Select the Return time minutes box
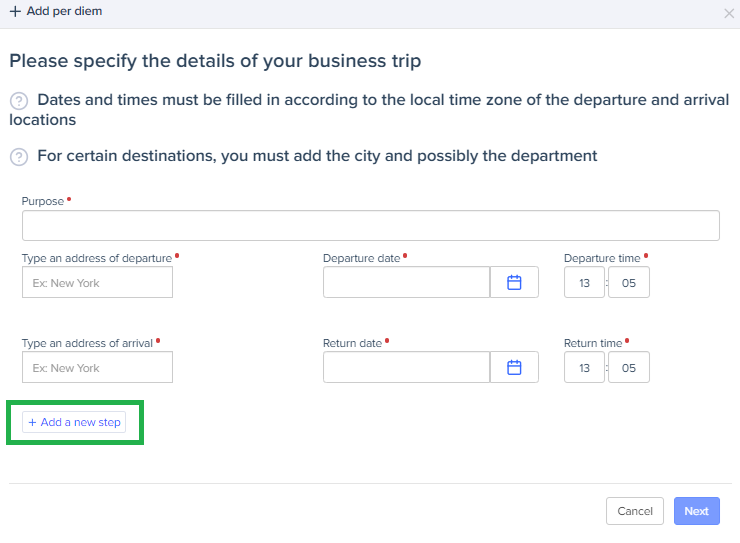Image resolution: width=740 pixels, height=543 pixels. [x=629, y=368]
